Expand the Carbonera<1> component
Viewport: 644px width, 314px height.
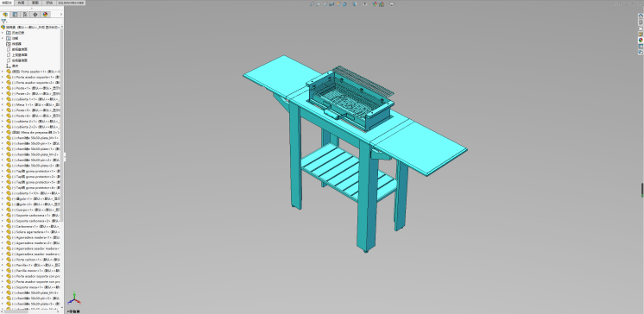click(x=3, y=227)
